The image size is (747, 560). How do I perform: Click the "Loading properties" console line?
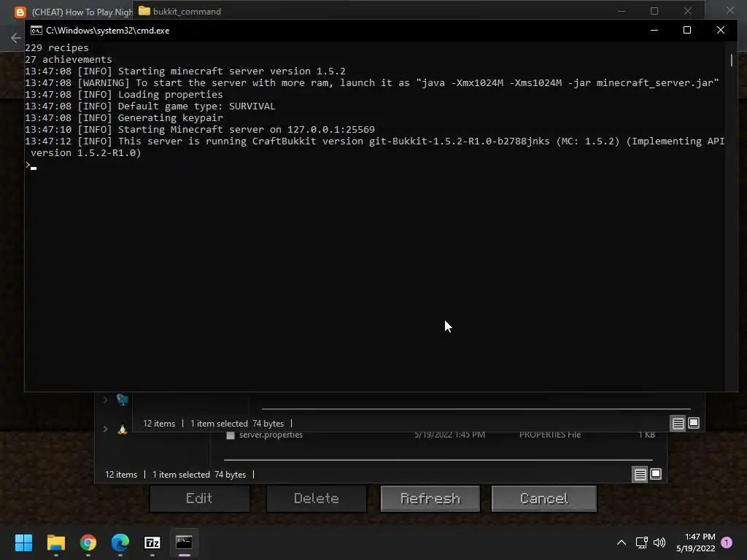coord(124,94)
